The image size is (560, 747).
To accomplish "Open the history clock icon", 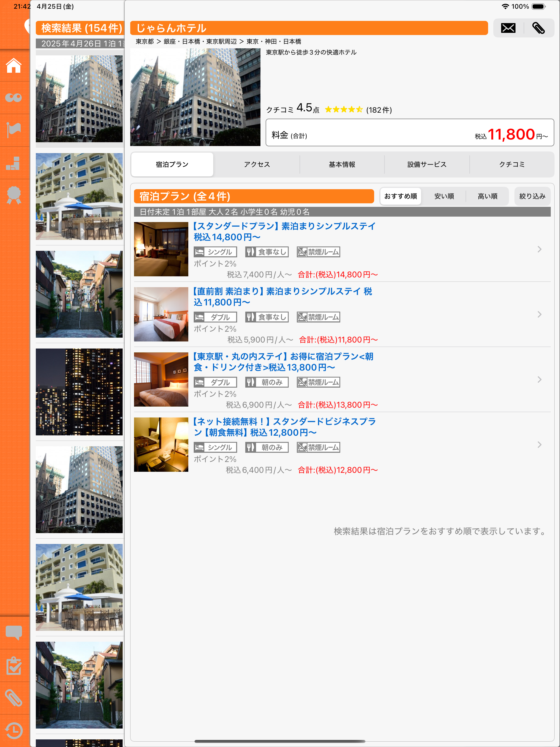I will tap(14, 730).
